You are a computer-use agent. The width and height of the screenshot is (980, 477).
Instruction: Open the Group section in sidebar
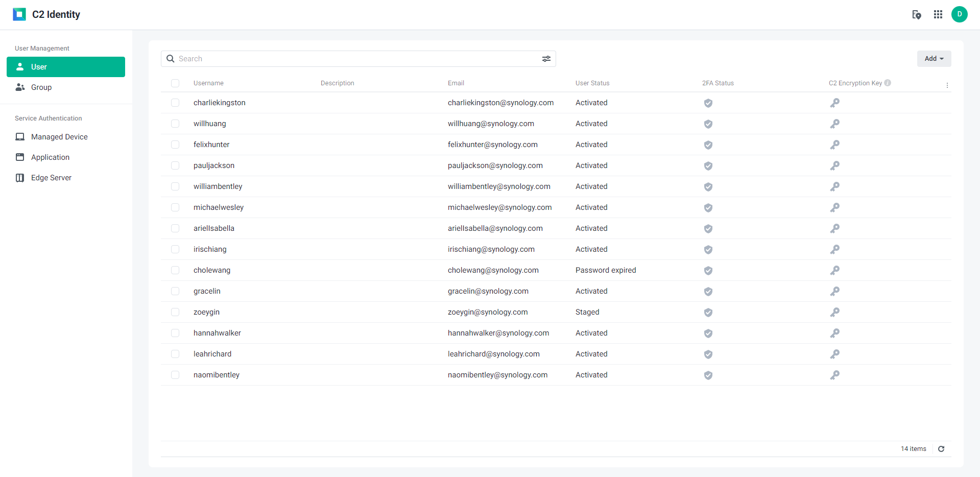click(x=66, y=87)
